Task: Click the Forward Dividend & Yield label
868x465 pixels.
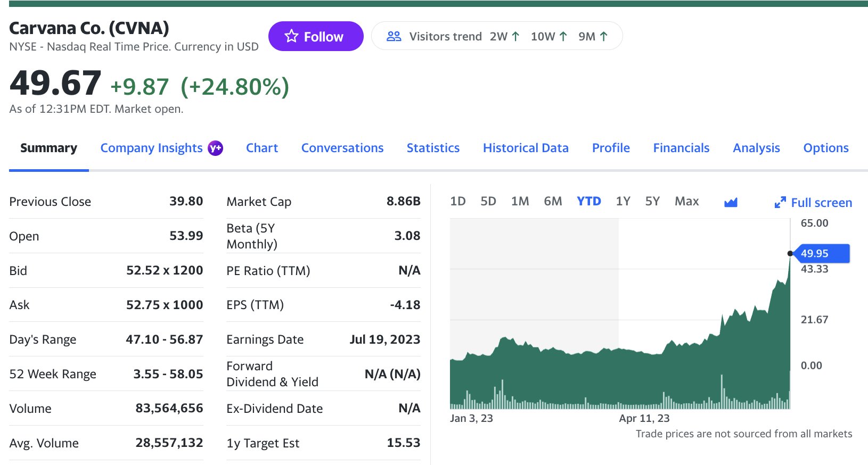Action: [x=272, y=374]
